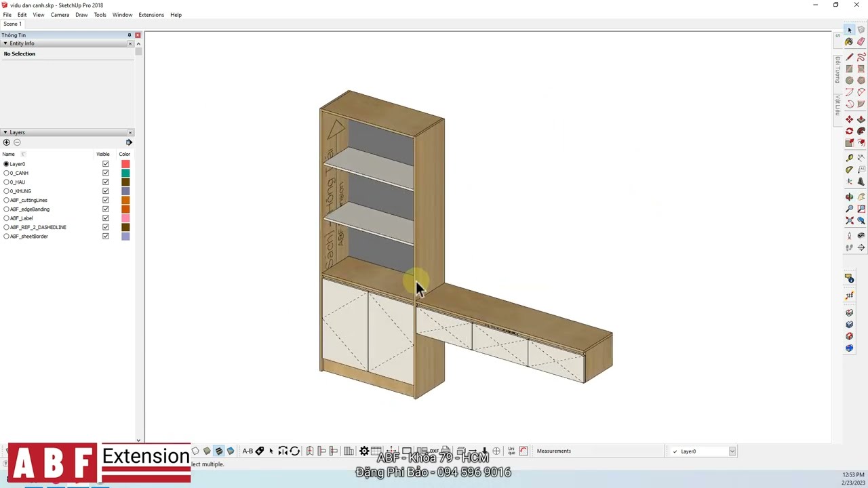Activate the Pan hand tool
The height and width of the screenshot is (488, 868).
point(861,197)
